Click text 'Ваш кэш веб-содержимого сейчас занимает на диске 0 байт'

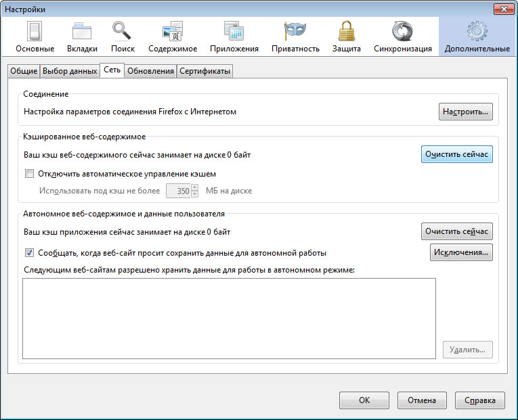coord(137,155)
